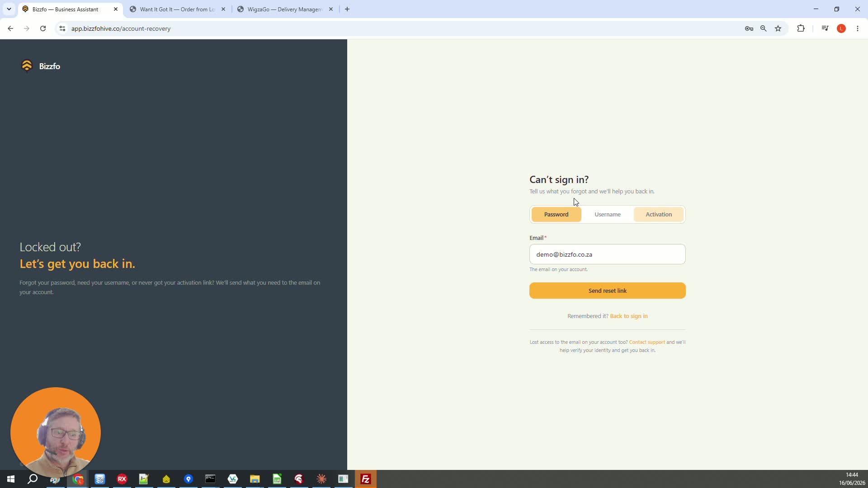
Task: Click into the Email input field
Action: [x=608, y=254]
